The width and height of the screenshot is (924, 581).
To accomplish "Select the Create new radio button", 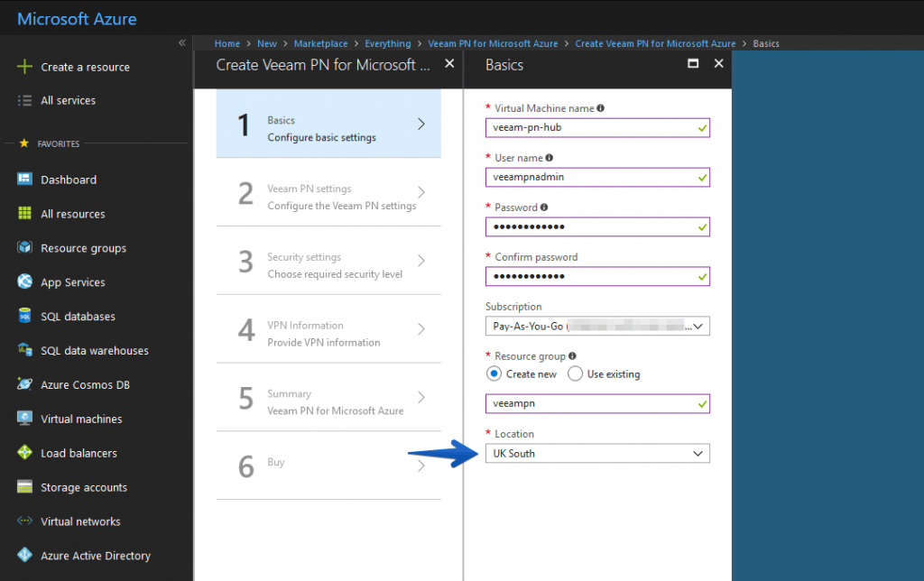I will click(x=494, y=373).
